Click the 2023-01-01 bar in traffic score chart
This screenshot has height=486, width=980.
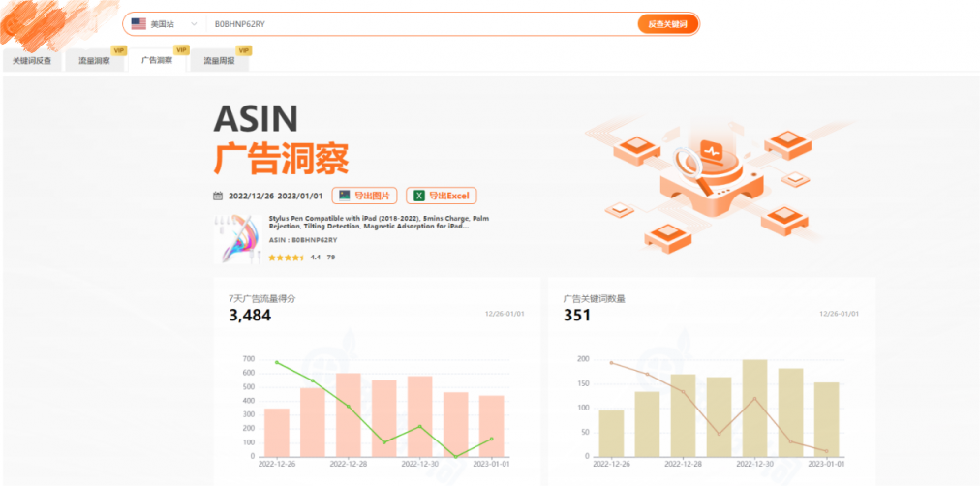pyautogui.click(x=491, y=426)
